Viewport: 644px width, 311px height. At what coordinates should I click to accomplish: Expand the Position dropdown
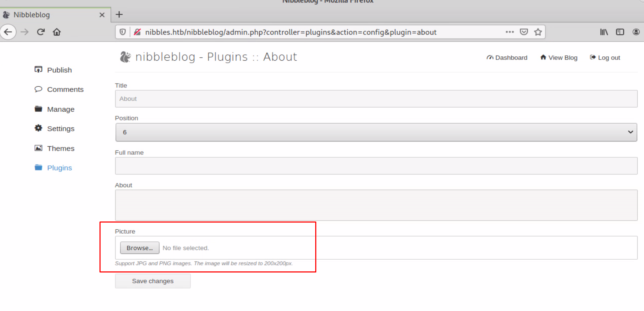(376, 132)
